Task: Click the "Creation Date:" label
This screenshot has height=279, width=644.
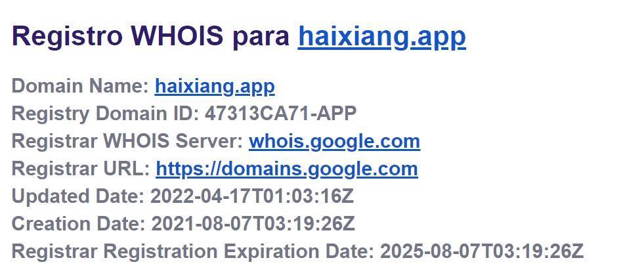Action: (x=79, y=224)
